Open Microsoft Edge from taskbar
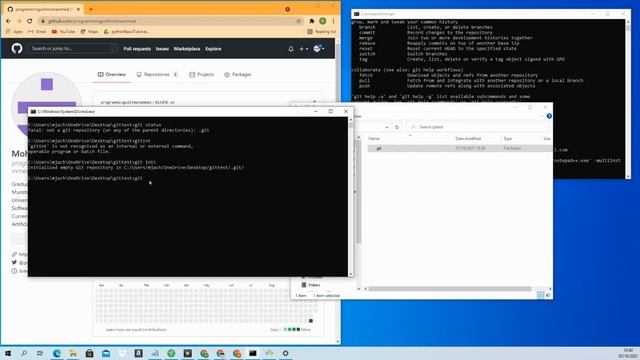Viewport: 640px width, 360px height. click(57, 353)
